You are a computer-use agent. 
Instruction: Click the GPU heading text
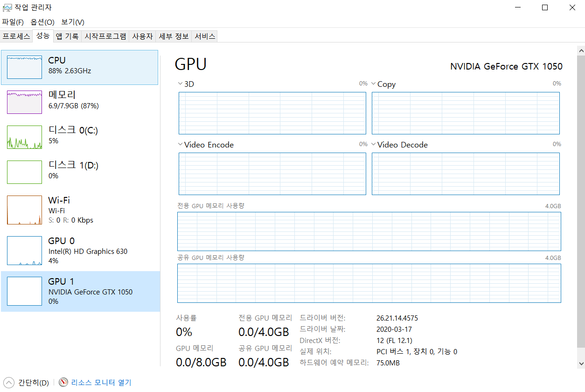point(190,64)
